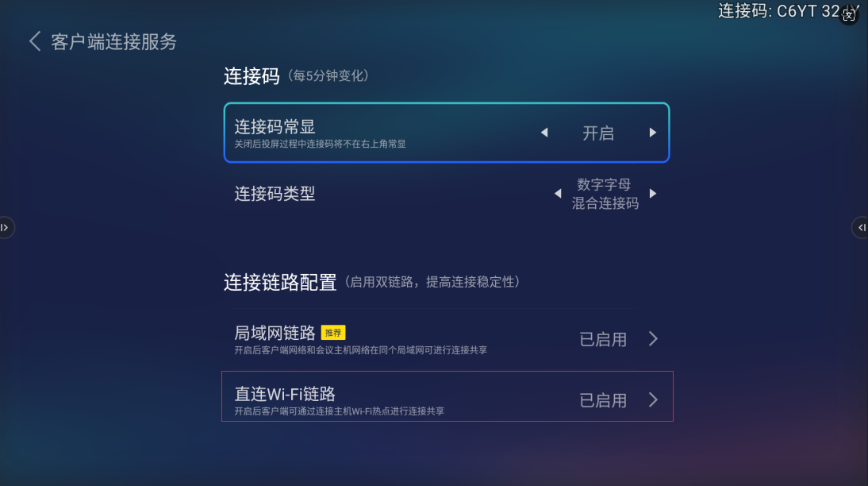868x486 pixels.
Task: Open 直连Wi-Fi链路 chevron arrow
Action: 653,399
